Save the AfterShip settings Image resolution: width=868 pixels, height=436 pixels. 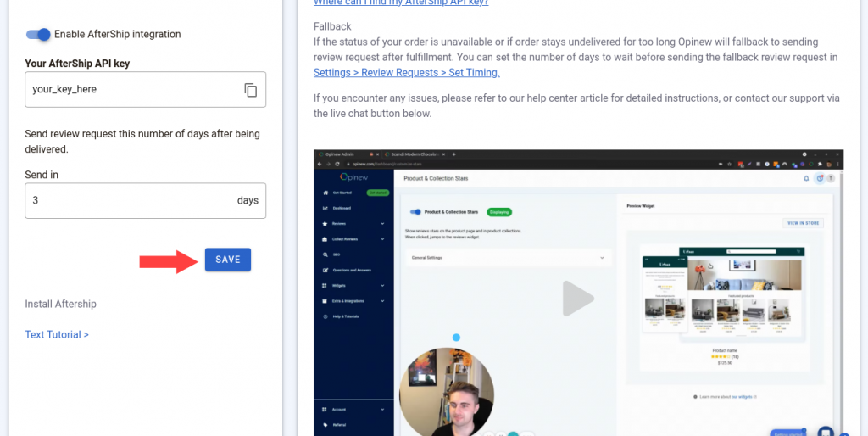[227, 260]
